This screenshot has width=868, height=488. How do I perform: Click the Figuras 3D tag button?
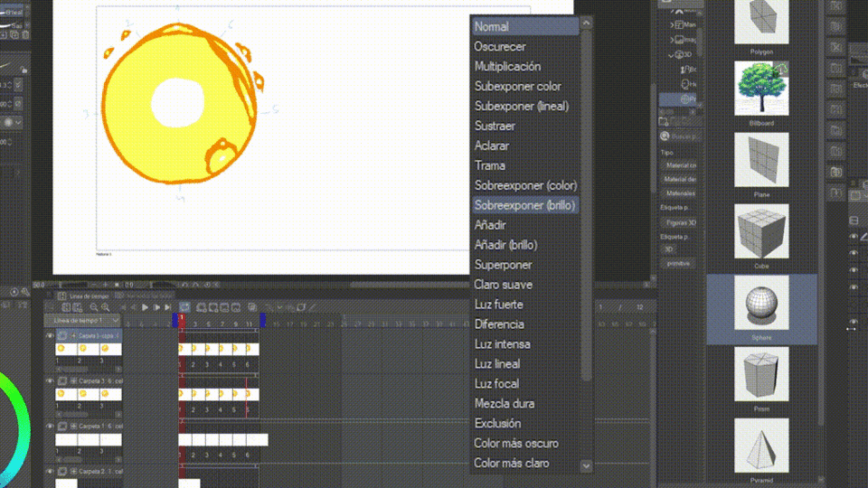(680, 223)
